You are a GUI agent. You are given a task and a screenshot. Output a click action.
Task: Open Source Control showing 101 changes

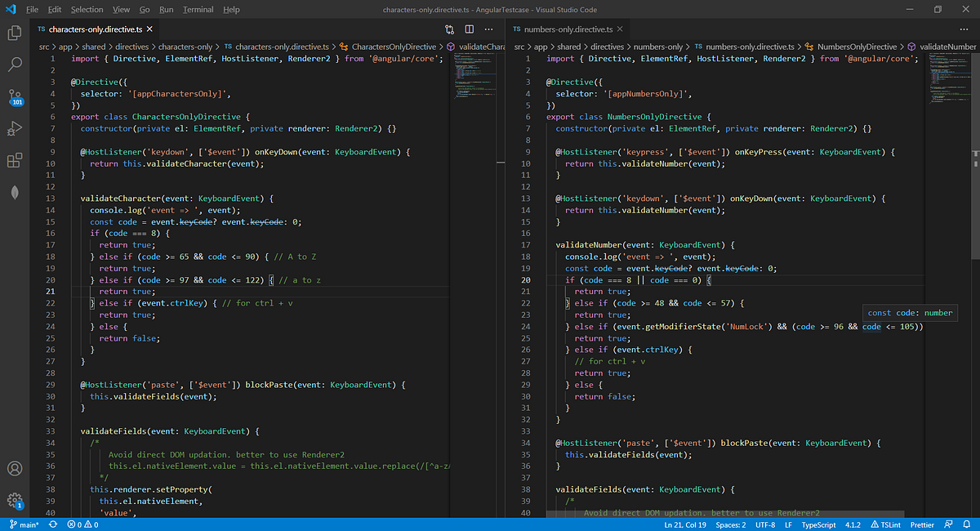point(13,96)
